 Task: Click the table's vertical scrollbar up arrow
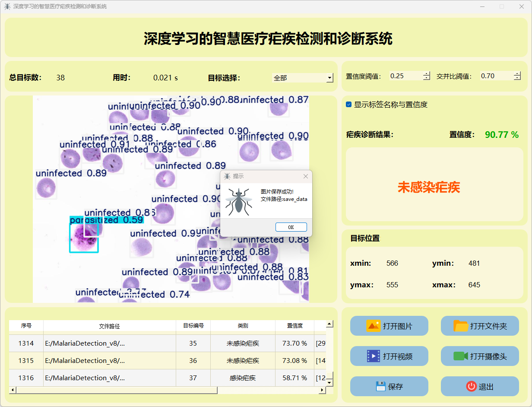pyautogui.click(x=329, y=324)
